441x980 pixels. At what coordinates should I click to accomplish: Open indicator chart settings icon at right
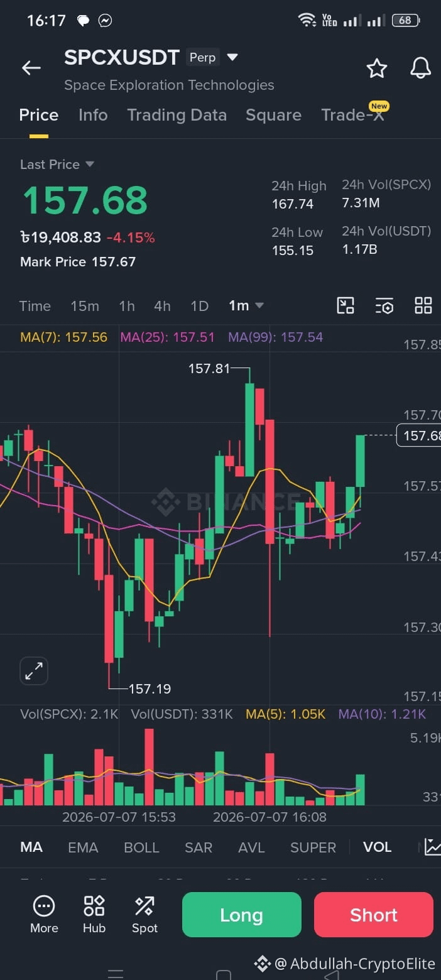click(x=432, y=847)
